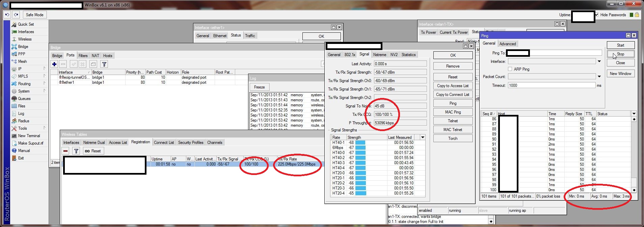The width and height of the screenshot is (644, 227).
Task: Open Mesh section in sidebar
Action: pyautogui.click(x=22, y=61)
